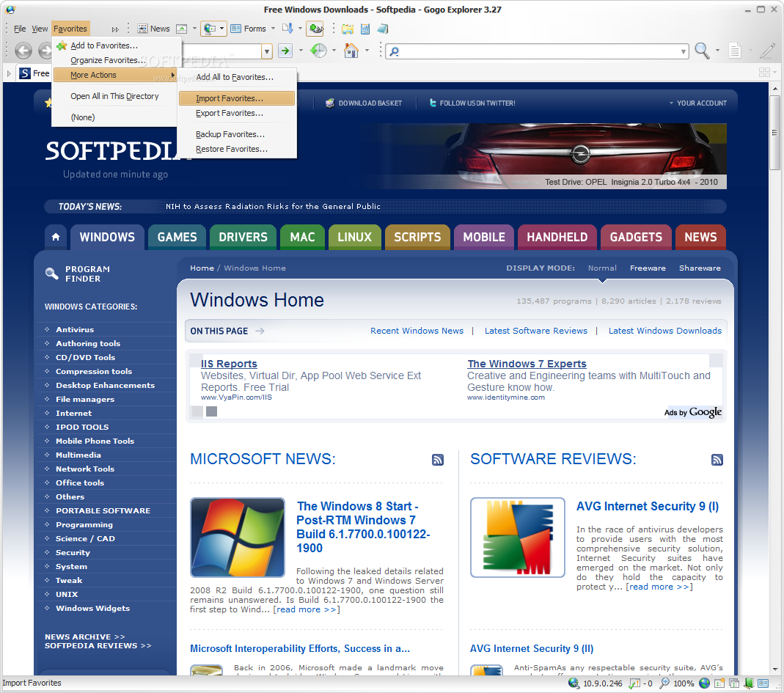
Task: Click the green Go arrow button
Action: pos(285,51)
